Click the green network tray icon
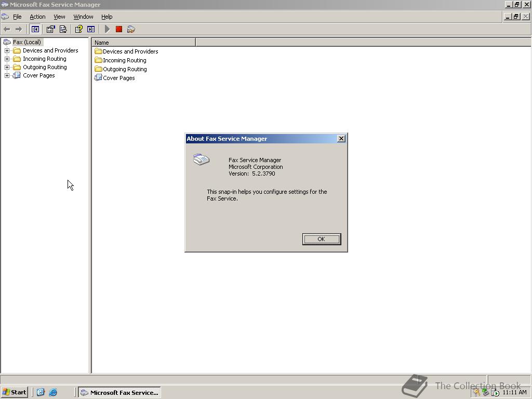Screen dimensions: 532x399 click(x=486, y=393)
